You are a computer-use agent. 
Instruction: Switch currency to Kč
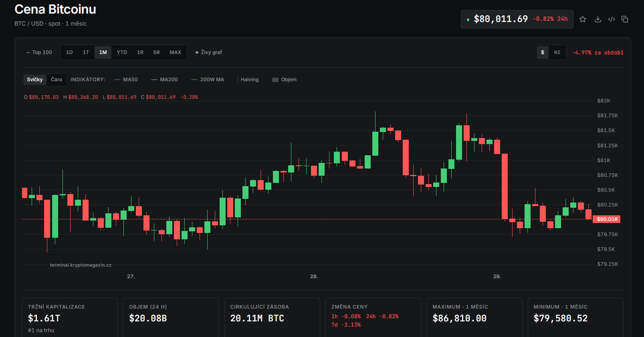[557, 52]
